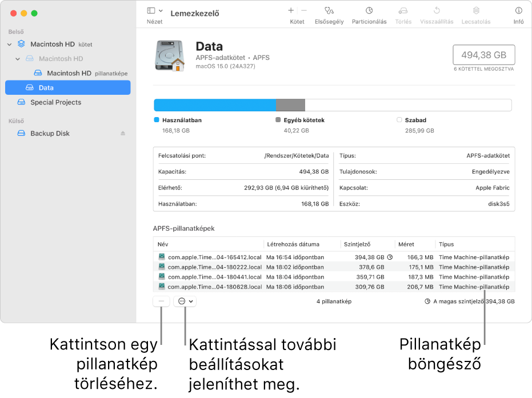
Task: Delete snapshot with the minus button
Action: pos(161,301)
